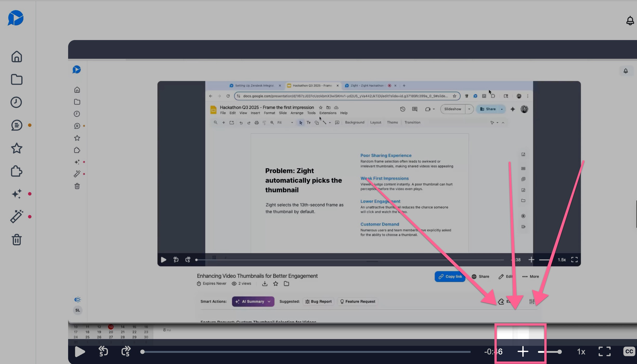
Task: Open the clock icon in the large outer sidebar
Action: point(16,102)
